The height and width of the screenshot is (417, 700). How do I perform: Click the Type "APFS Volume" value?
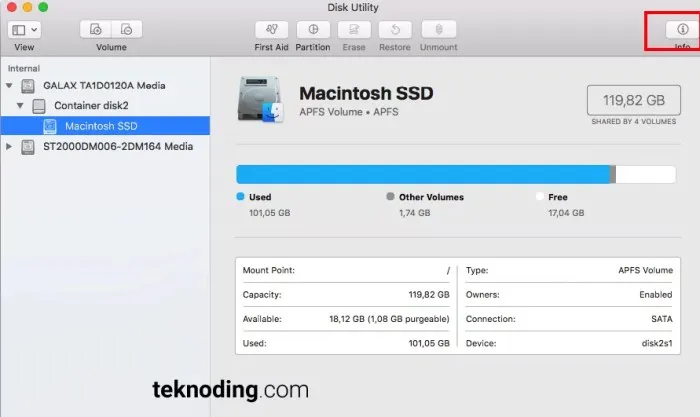tap(646, 270)
